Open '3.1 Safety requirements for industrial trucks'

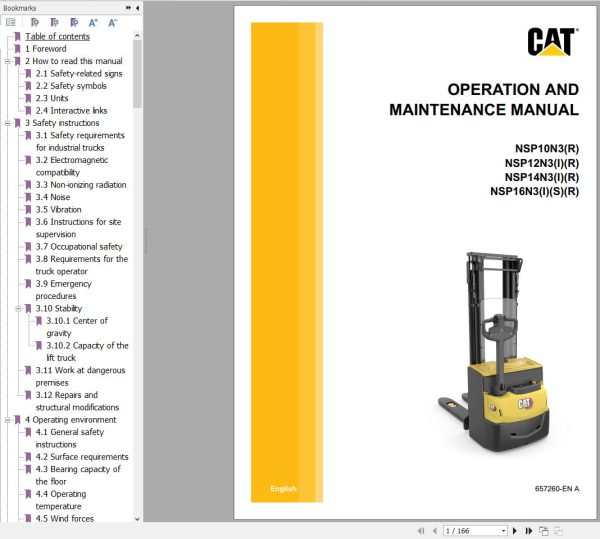[x=80, y=141]
